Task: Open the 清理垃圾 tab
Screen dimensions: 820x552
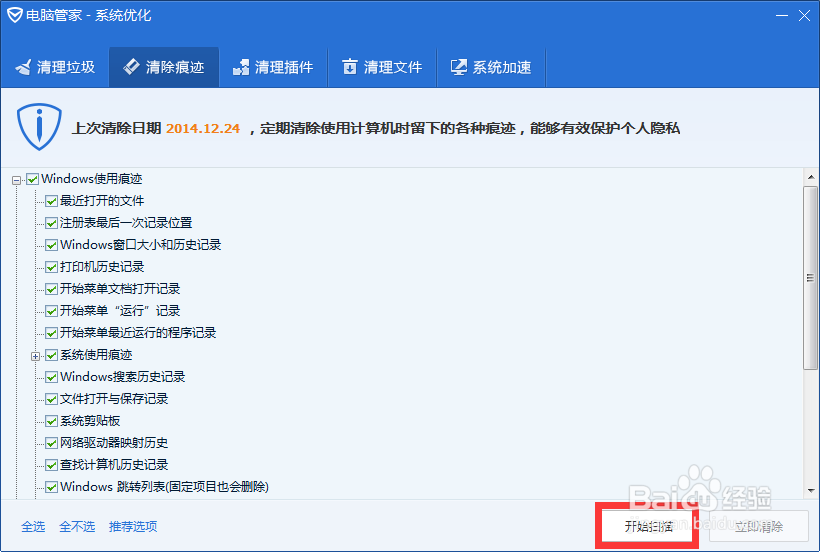Action: (55, 67)
